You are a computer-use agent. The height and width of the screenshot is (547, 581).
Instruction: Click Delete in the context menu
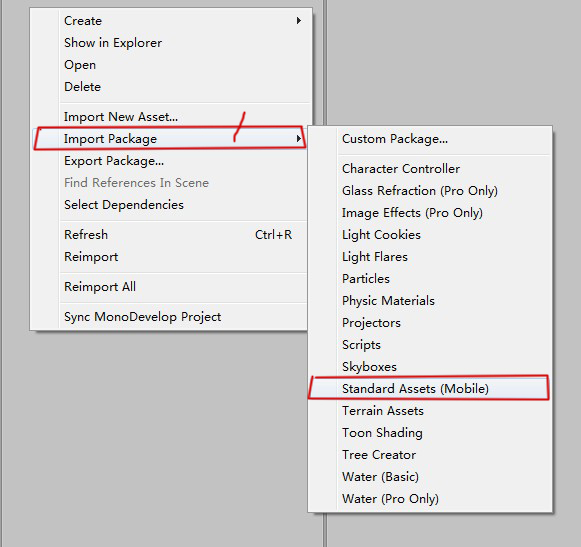point(82,87)
